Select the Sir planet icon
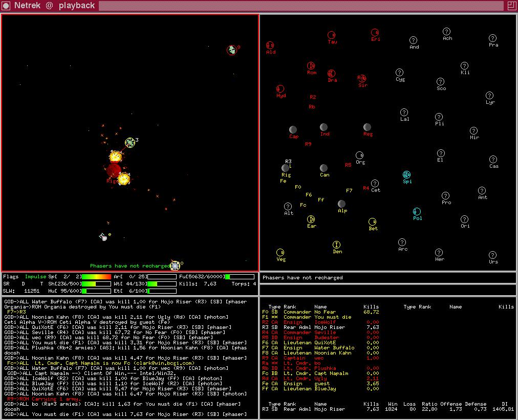518x420 pixels. (x=362, y=78)
